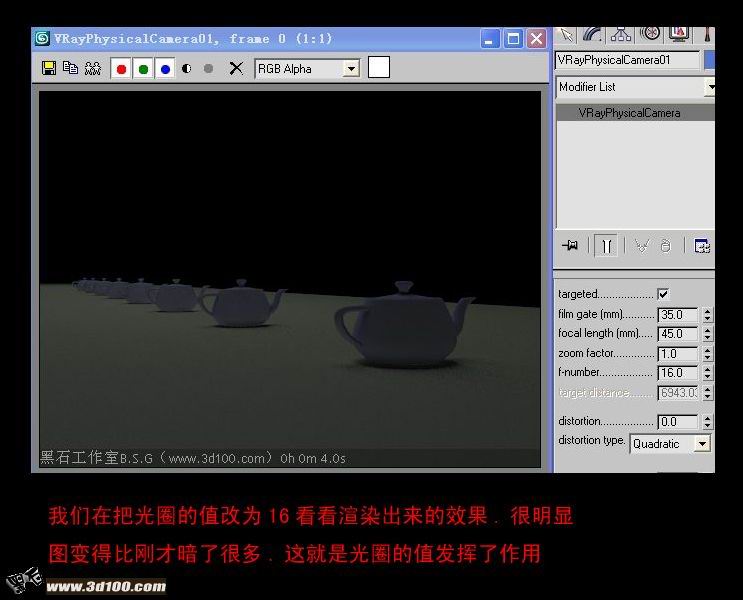Toggle the monochrome gray dot button
Image resolution: width=743 pixels, height=600 pixels.
point(208,69)
